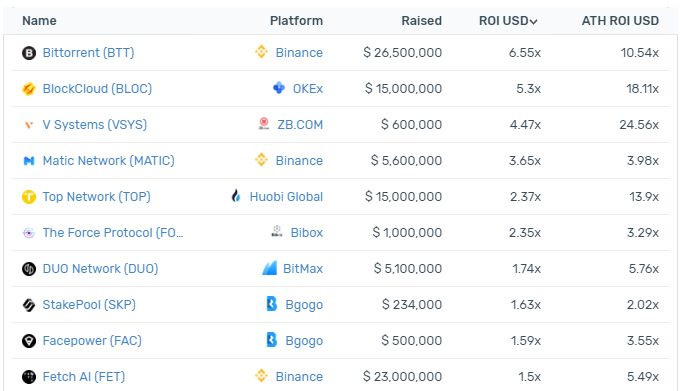Click the Huobi Global flame icon
The height and width of the screenshot is (391, 680).
(235, 196)
